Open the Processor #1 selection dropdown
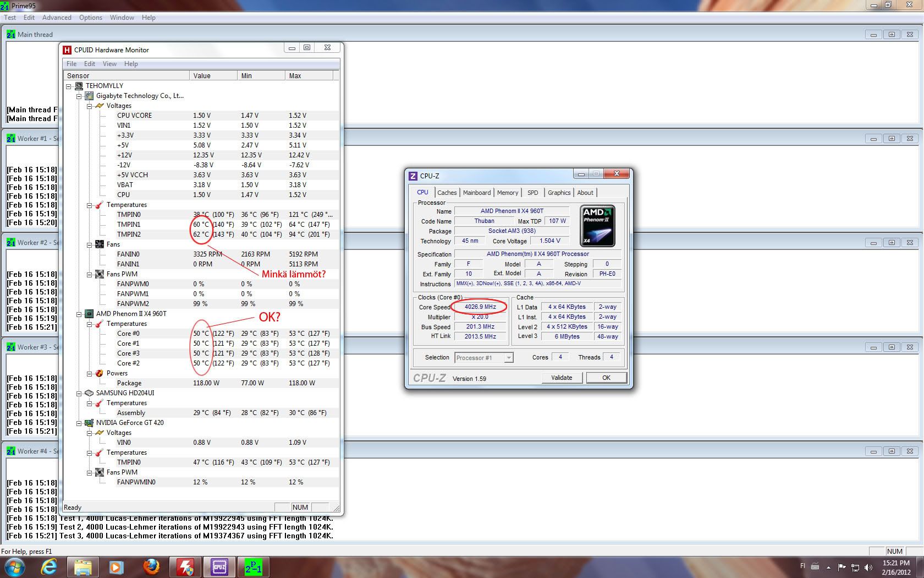 (x=509, y=358)
